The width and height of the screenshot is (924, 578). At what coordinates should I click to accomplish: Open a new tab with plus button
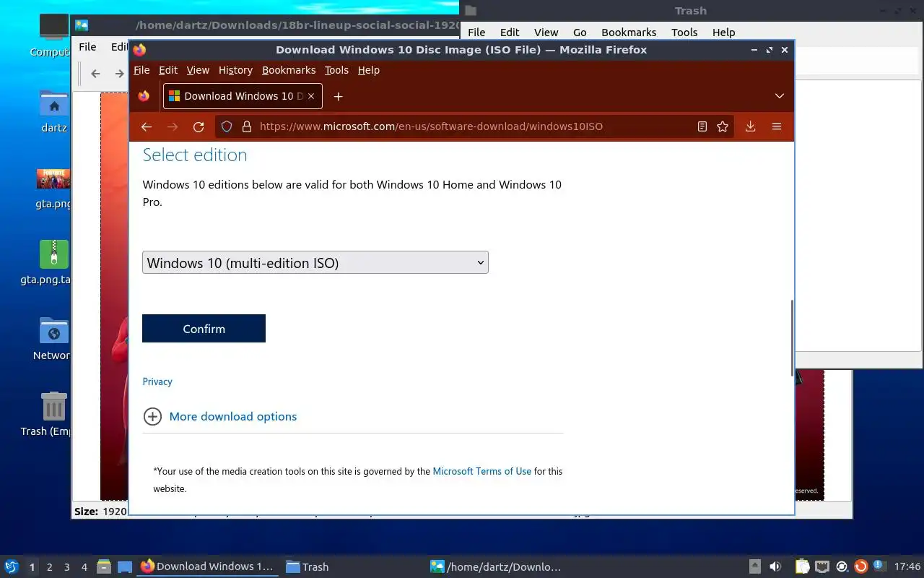[x=338, y=96]
